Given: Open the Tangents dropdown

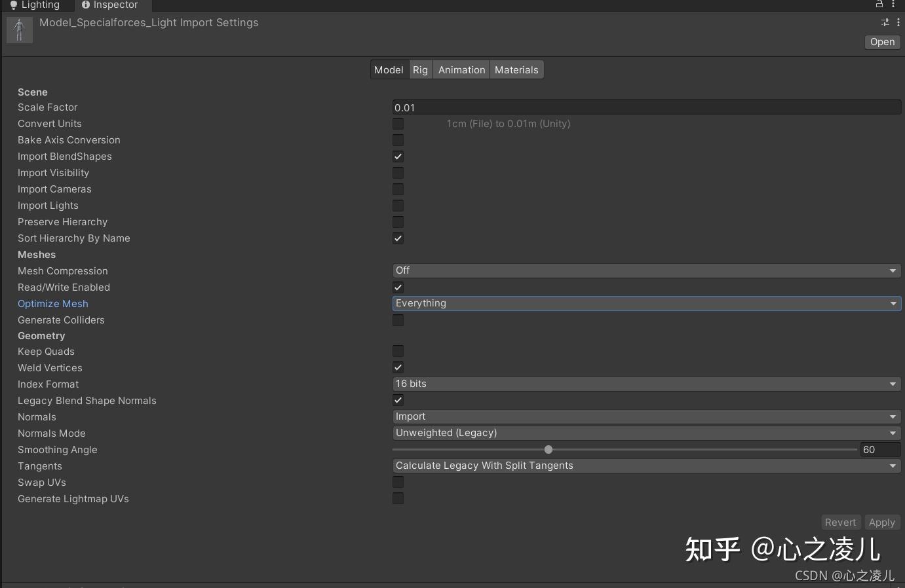Looking at the screenshot, I should click(x=646, y=466).
